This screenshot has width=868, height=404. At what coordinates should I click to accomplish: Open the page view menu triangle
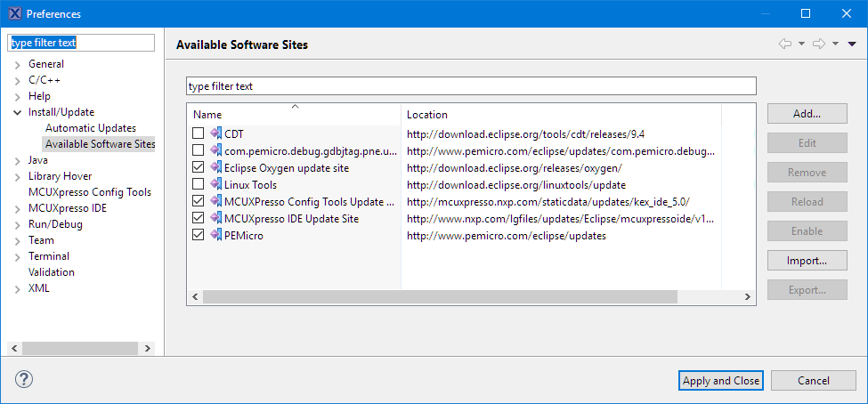[x=852, y=44]
